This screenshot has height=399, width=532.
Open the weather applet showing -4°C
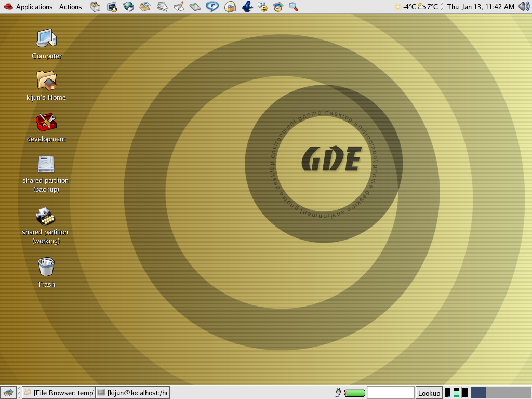pos(405,7)
